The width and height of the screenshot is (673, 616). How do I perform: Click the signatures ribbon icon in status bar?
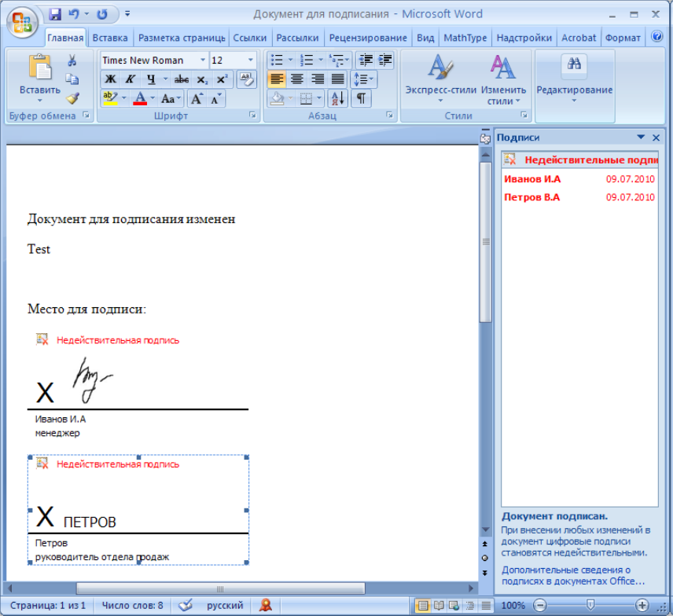(266, 605)
